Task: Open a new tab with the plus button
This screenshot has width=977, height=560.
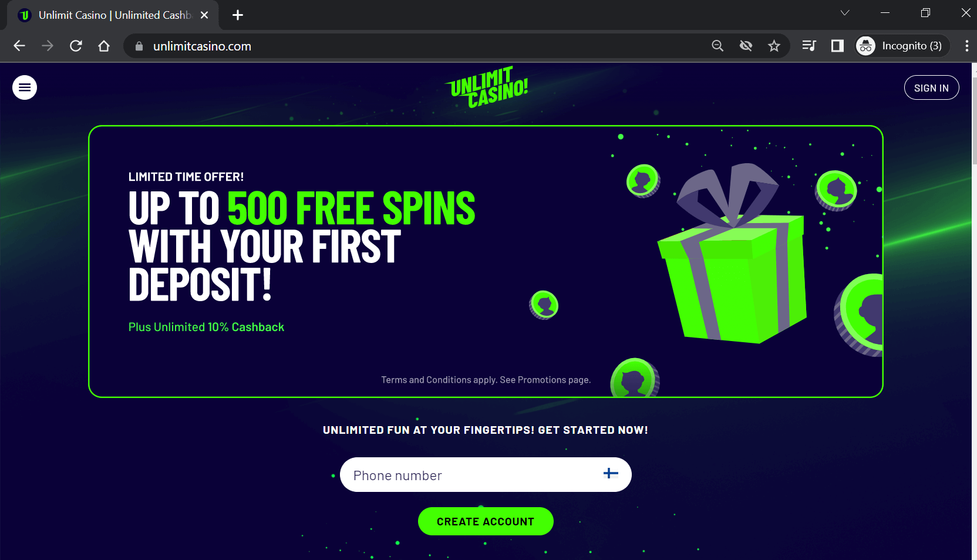Action: click(238, 15)
